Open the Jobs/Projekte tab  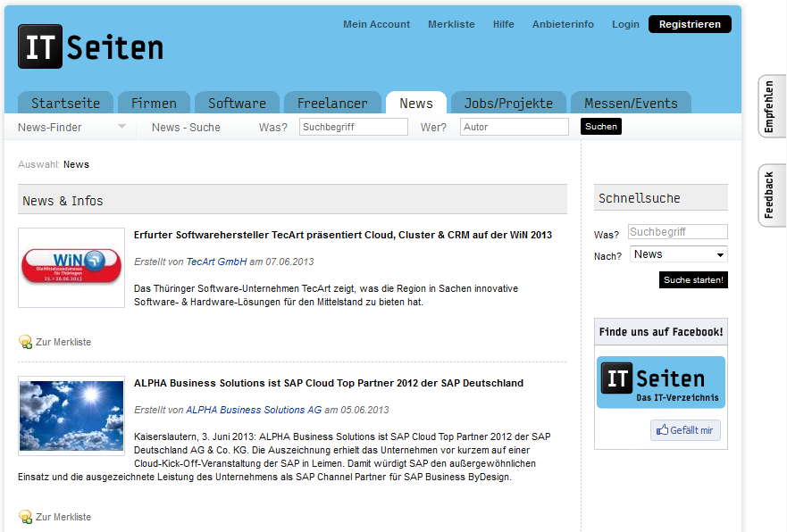[x=508, y=103]
